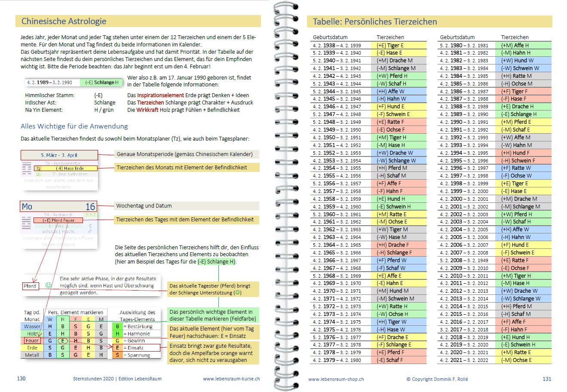Click the © Copyright Dominik F. Rollé footer
Viewport: 567px width, 392px height.
point(437,379)
